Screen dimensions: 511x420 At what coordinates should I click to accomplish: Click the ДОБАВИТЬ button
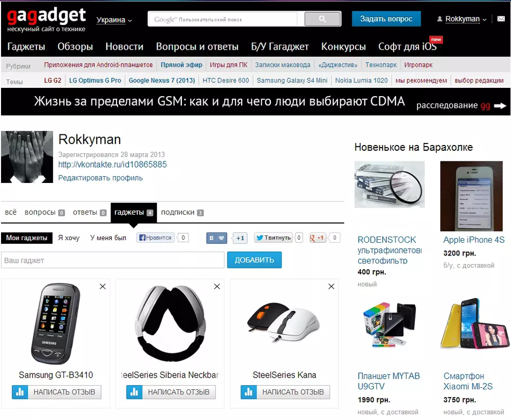(x=254, y=260)
